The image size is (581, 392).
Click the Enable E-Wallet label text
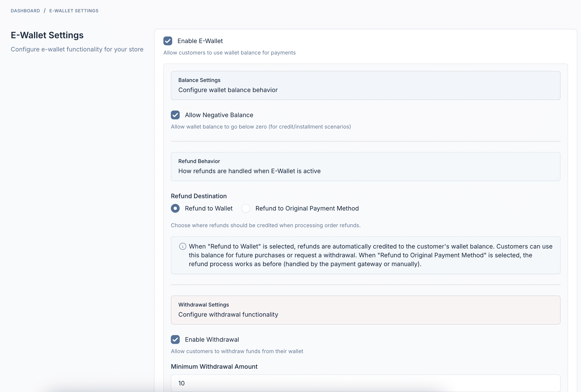[200, 41]
